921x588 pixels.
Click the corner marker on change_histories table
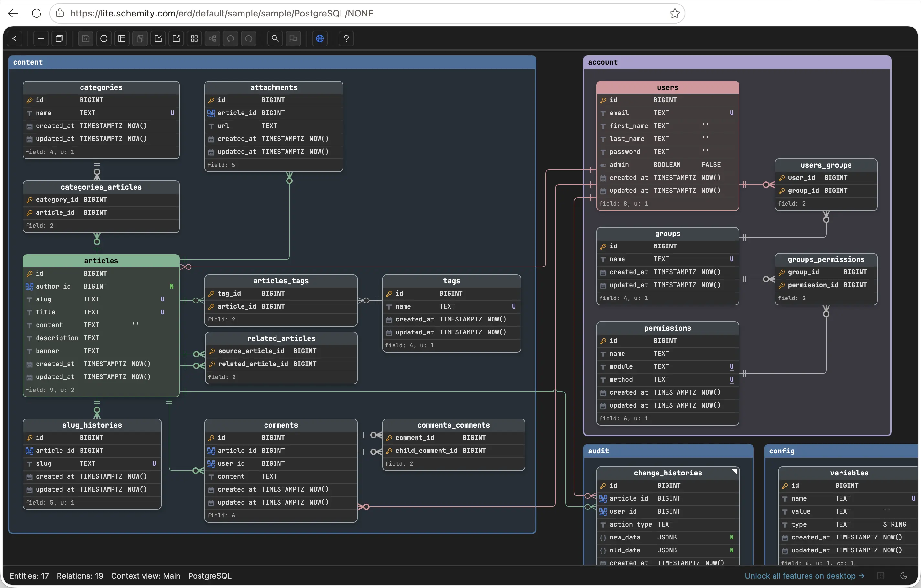(734, 471)
